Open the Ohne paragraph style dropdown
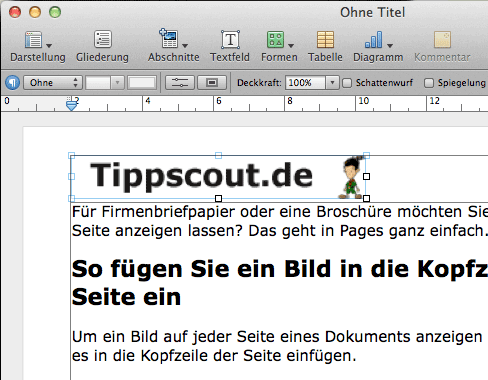 coord(53,82)
